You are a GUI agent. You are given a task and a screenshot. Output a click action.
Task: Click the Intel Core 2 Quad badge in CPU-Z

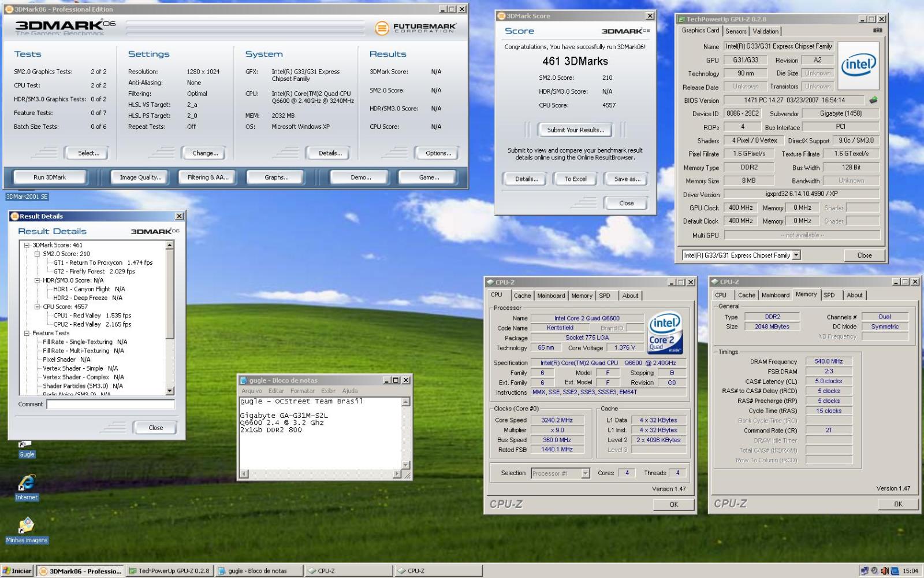pos(665,334)
